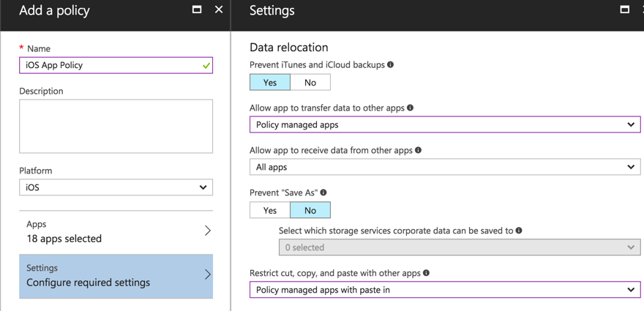Open the Allow app to receive data dropdown
The image size is (644, 311).
pos(445,168)
